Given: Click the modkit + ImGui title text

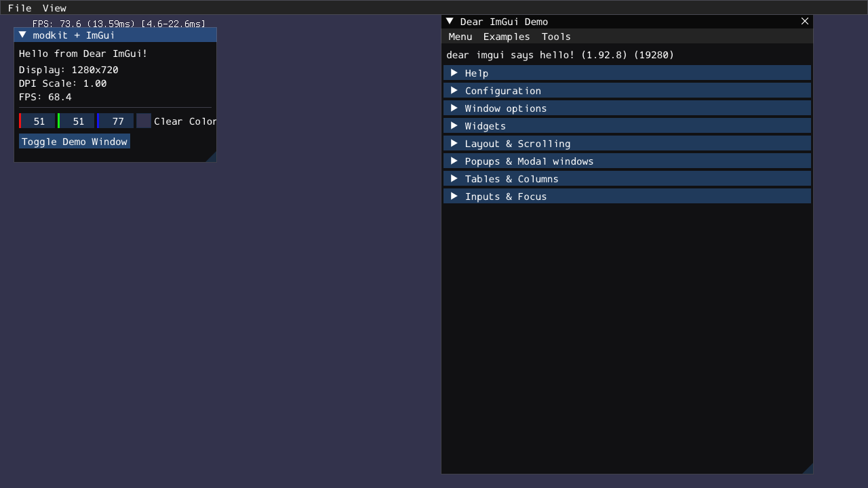Looking at the screenshot, I should [x=74, y=35].
